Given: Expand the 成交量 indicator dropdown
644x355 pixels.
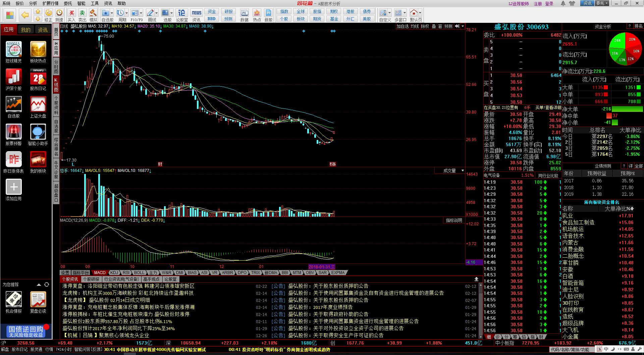Looking at the screenshot, I should (x=463, y=171).
